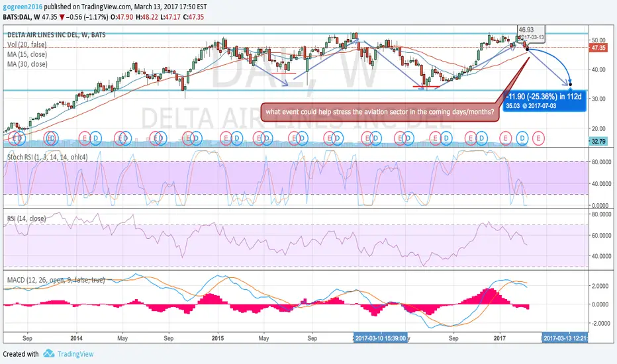
Task: Click the 2017-03-10 15:39:00 time axis label
Action: click(x=381, y=338)
